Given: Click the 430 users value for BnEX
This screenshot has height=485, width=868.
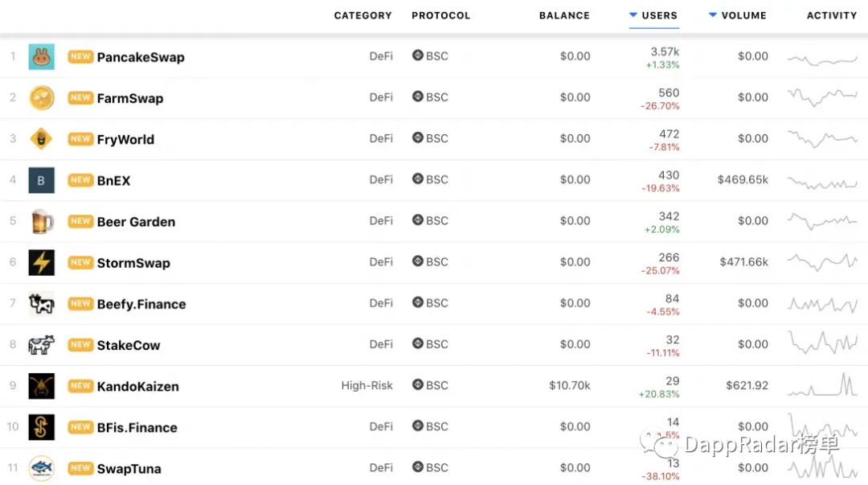Looking at the screenshot, I should click(669, 175).
